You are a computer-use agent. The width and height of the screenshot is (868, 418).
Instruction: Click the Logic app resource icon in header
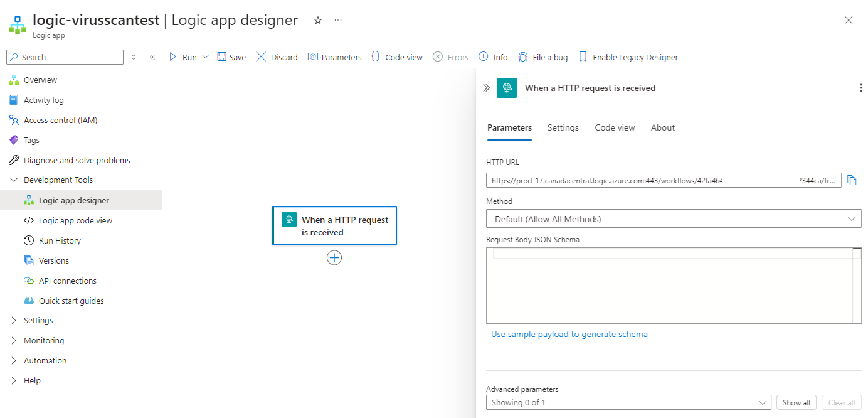point(18,25)
